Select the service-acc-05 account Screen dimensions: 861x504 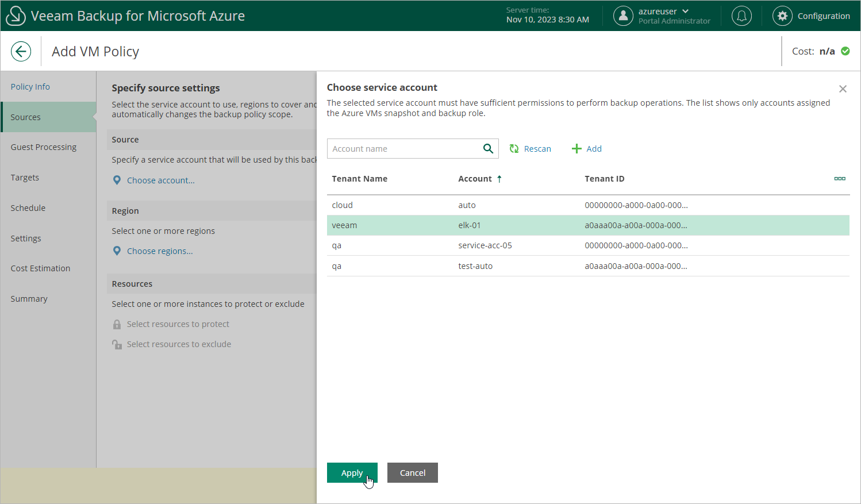tap(485, 245)
